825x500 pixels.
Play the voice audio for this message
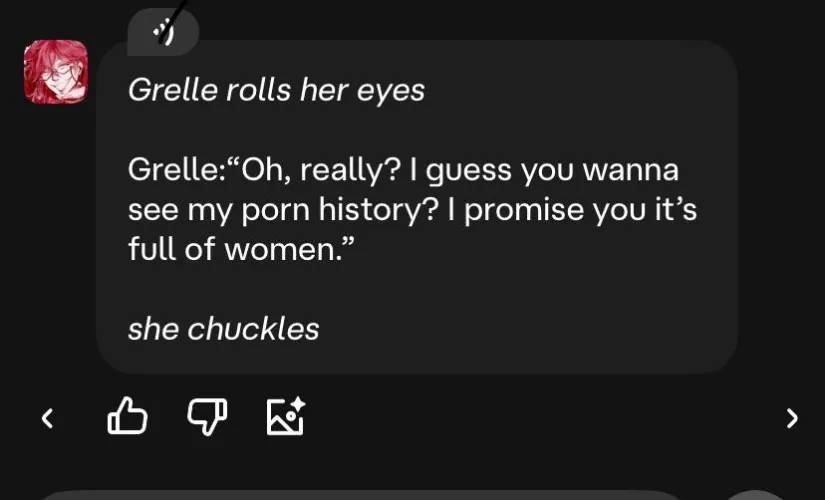coord(164,32)
